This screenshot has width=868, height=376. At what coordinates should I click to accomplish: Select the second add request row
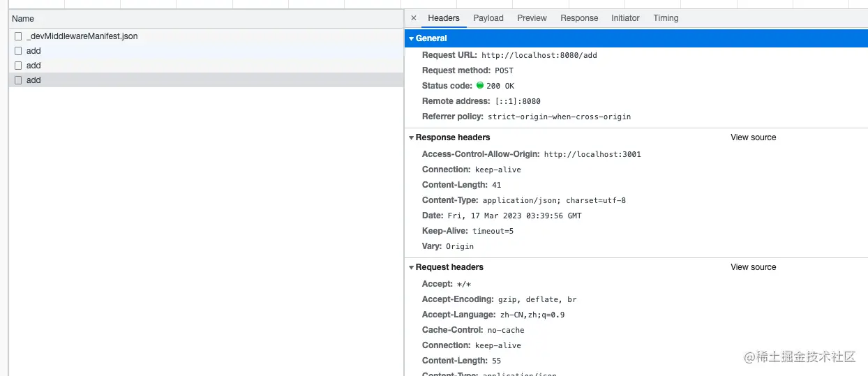tap(33, 66)
